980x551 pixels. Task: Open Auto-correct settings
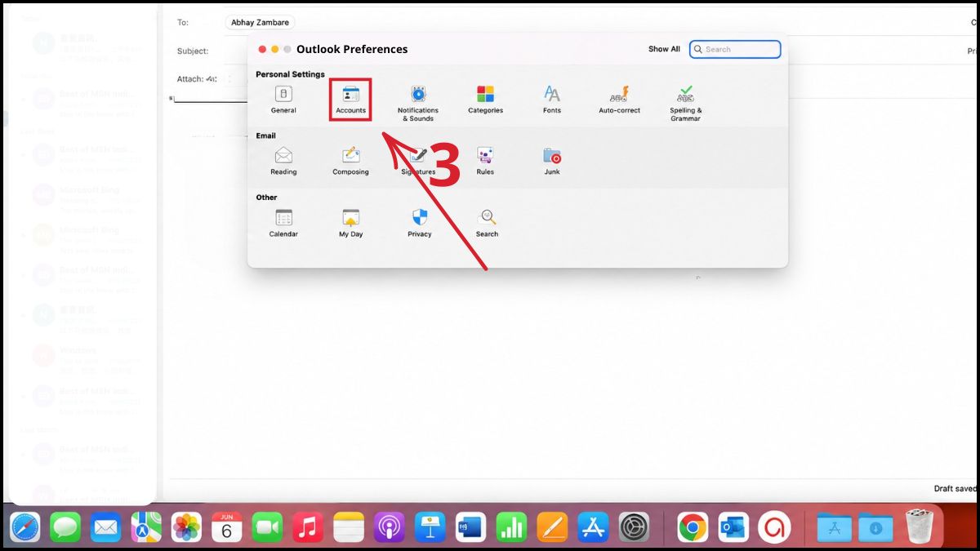tap(620, 100)
